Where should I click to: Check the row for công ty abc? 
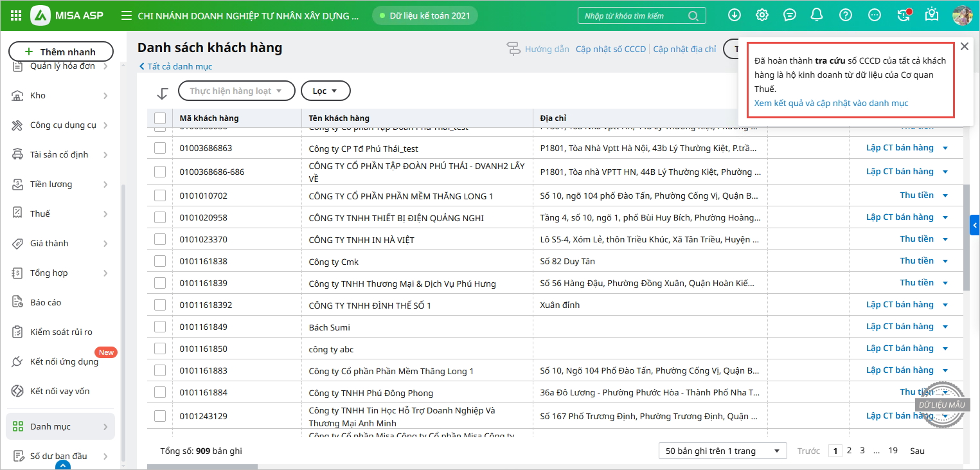[160, 348]
